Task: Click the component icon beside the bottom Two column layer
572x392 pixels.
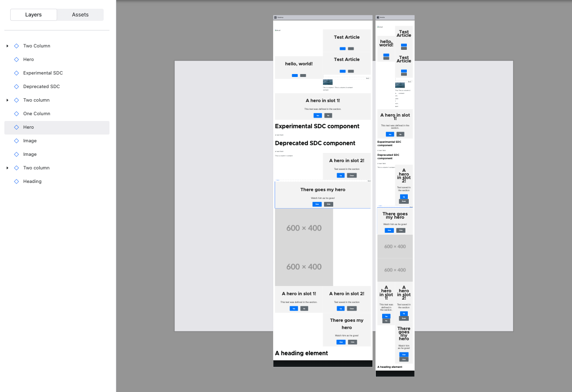Action: 17,167
